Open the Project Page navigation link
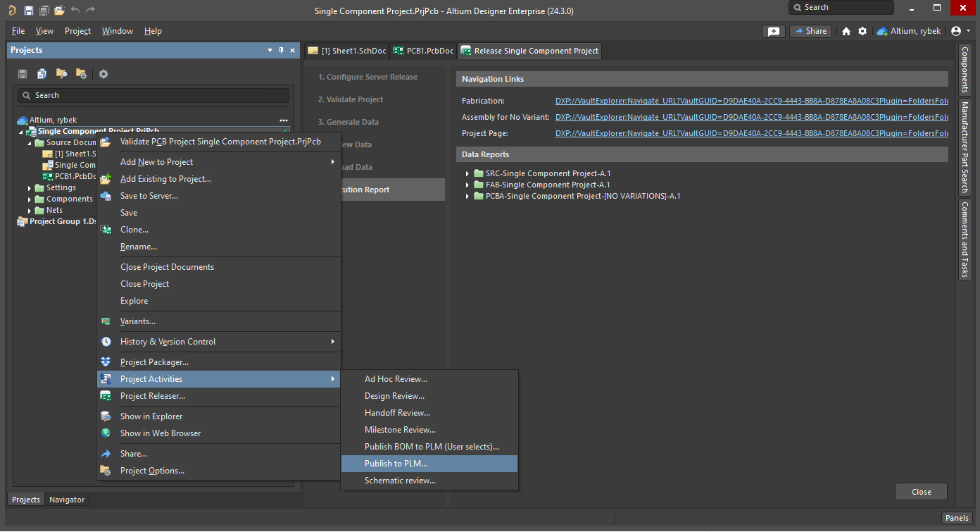 (751, 133)
